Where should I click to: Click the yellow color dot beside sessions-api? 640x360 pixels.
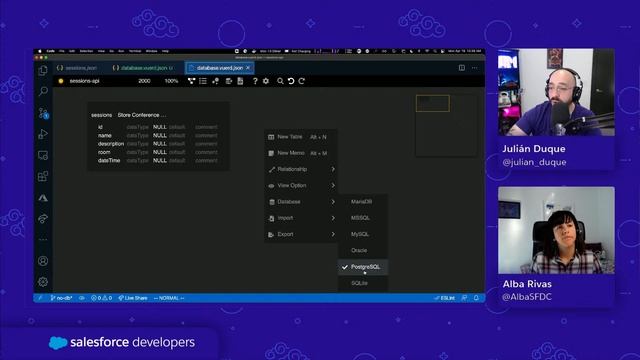point(61,81)
